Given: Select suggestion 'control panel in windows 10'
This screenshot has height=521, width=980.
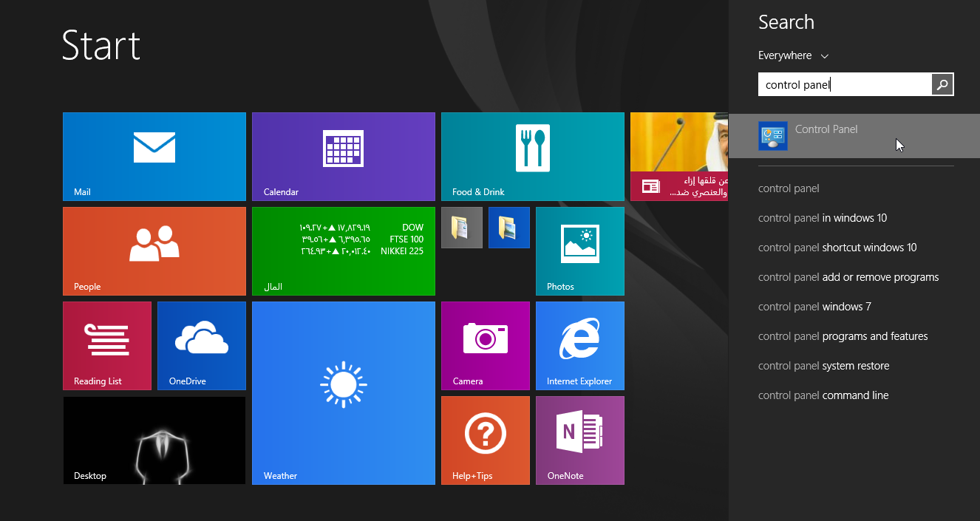Looking at the screenshot, I should pos(823,218).
